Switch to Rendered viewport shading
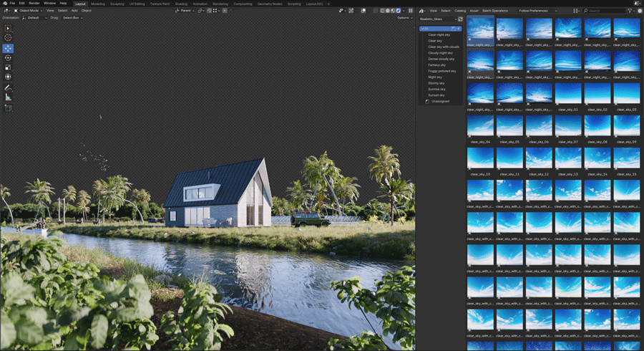This screenshot has width=644, height=351. point(398,11)
